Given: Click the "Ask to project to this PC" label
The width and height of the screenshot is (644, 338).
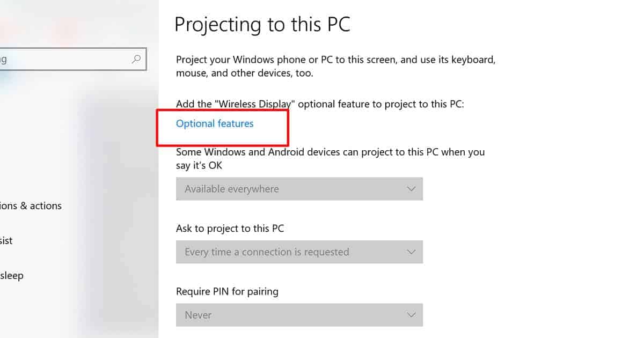Looking at the screenshot, I should [230, 229].
